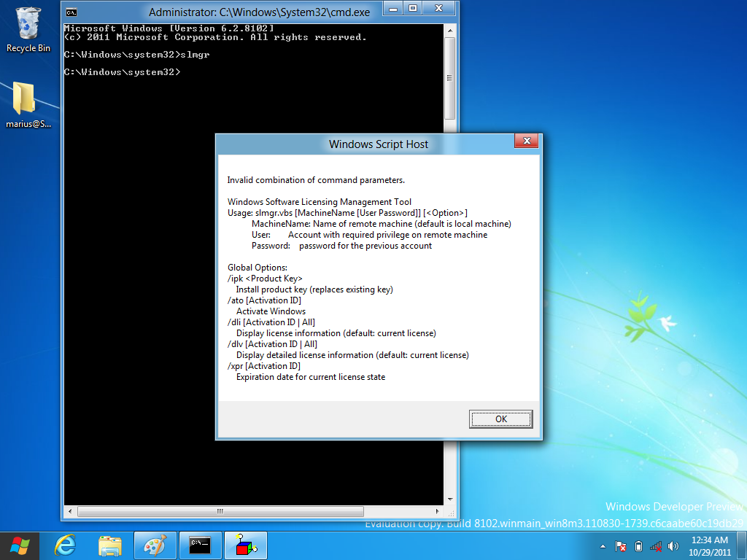Click the "/ato [Activation ID]" option line

pos(264,300)
